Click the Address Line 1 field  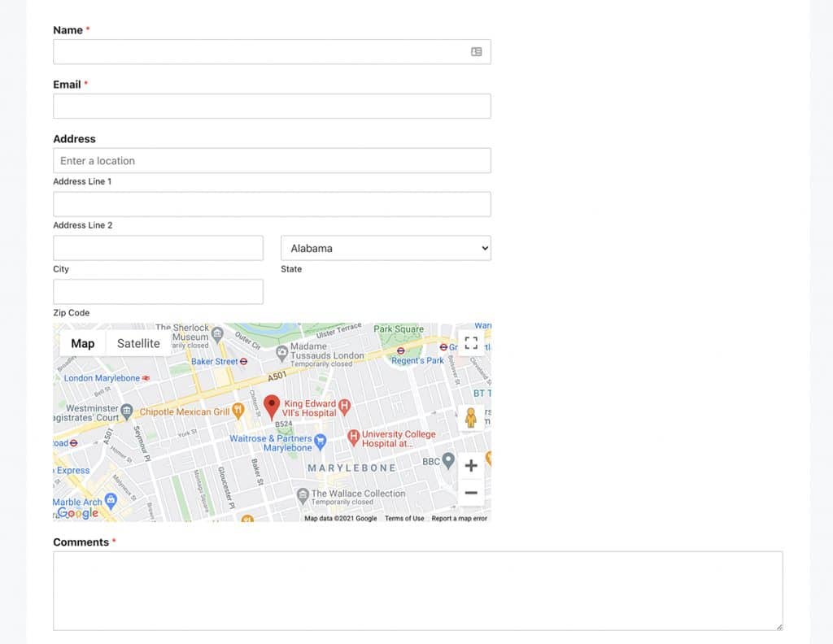[x=272, y=203]
